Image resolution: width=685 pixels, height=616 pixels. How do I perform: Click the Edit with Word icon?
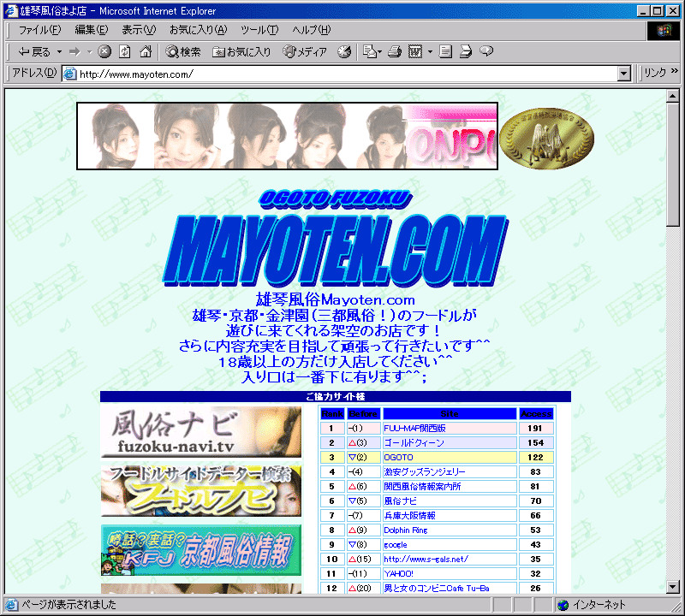tap(415, 51)
